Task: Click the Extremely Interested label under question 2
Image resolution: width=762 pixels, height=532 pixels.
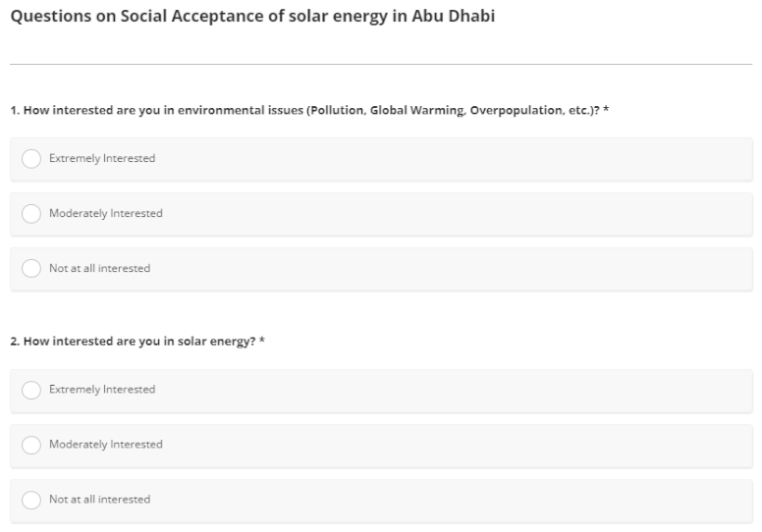Action: (x=102, y=391)
